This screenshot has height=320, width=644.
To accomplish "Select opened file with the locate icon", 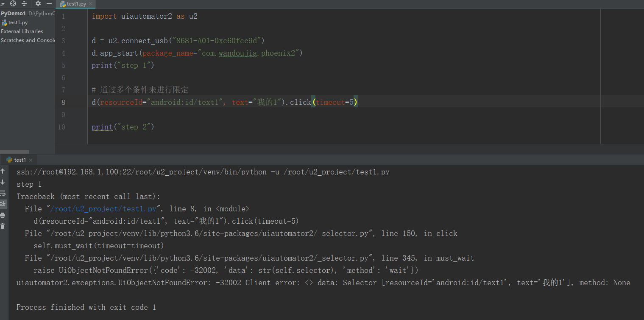I will coord(12,3).
